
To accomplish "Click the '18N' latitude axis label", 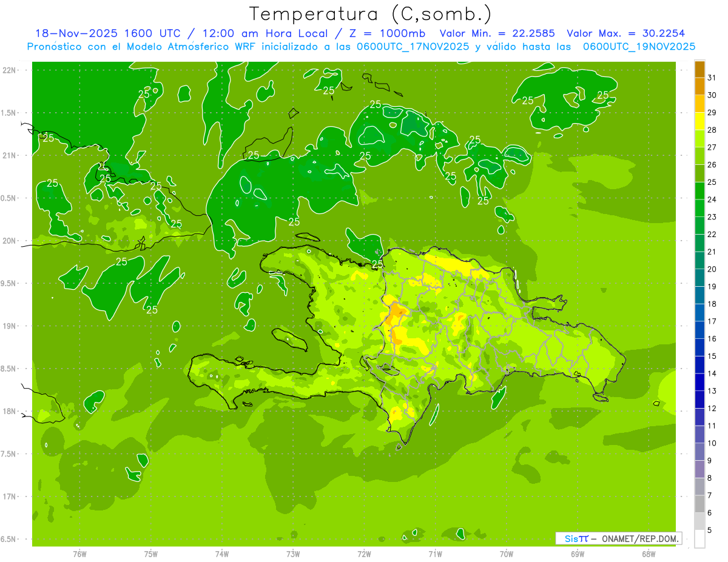I will [x=9, y=412].
